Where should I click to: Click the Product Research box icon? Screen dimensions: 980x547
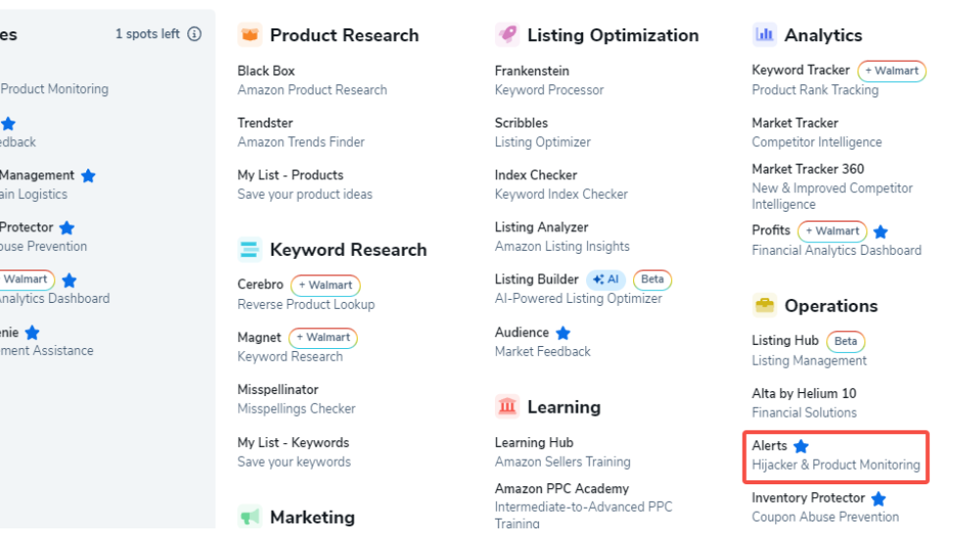(x=250, y=35)
